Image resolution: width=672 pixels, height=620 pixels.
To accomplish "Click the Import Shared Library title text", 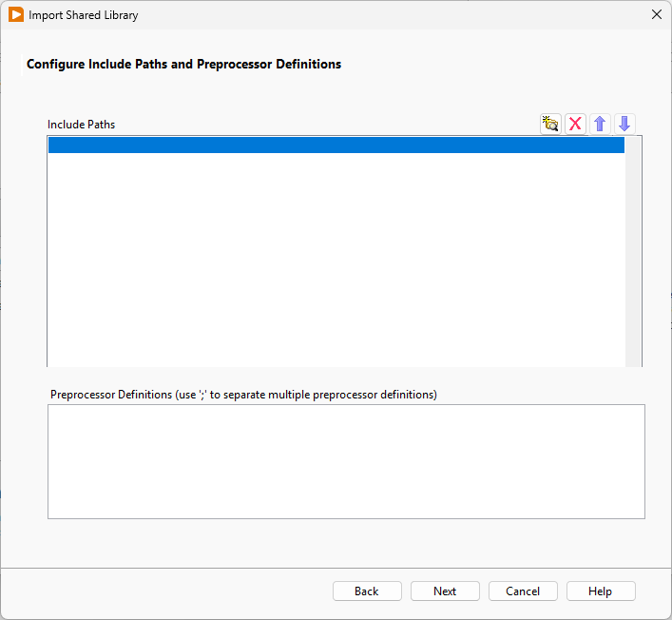I will pyautogui.click(x=84, y=15).
